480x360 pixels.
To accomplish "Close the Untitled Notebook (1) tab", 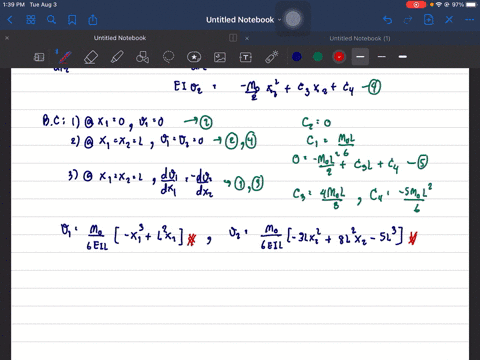I will [x=247, y=38].
